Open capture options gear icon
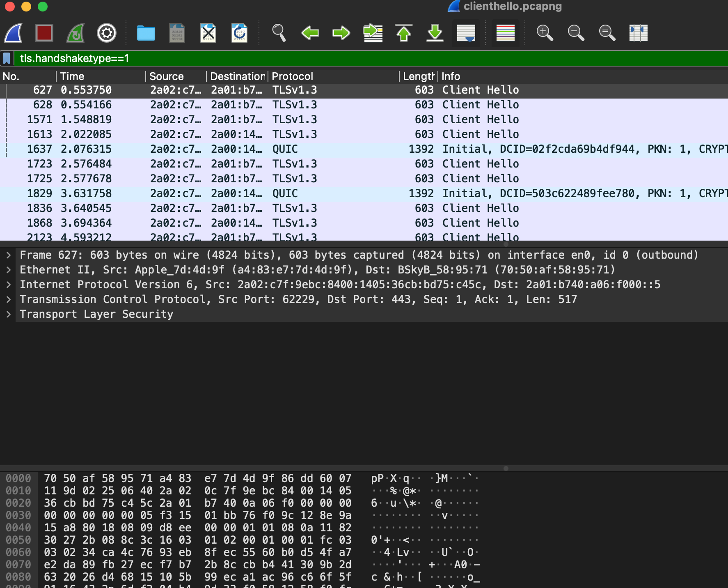 [x=107, y=33]
